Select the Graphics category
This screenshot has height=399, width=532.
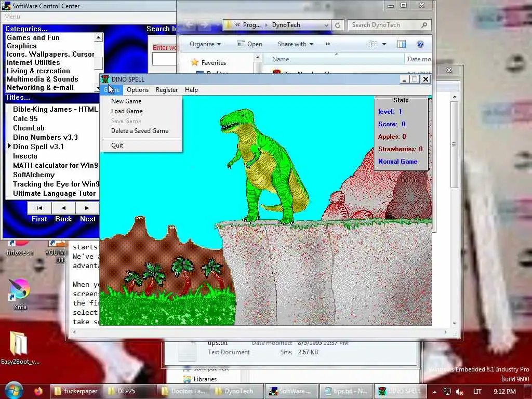tap(21, 46)
